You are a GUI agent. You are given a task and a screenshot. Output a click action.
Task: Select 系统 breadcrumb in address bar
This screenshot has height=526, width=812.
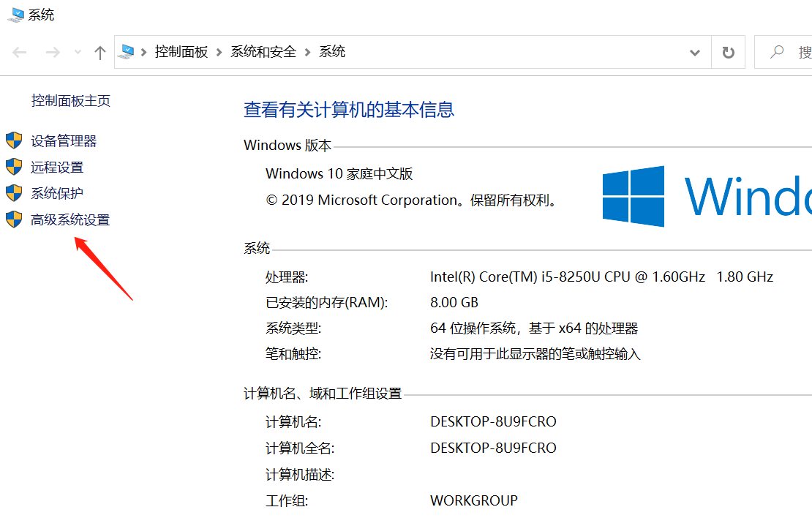[332, 52]
